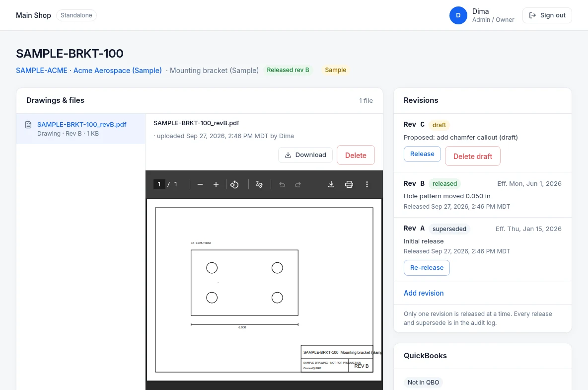Image resolution: width=588 pixels, height=390 pixels.
Task: Re-release Rev A
Action: [427, 268]
